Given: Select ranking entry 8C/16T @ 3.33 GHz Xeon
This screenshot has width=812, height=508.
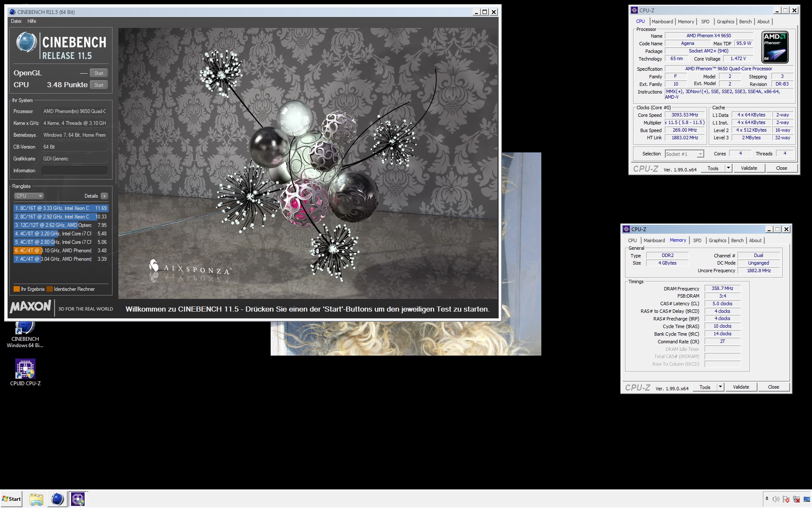Looking at the screenshot, I should coord(61,208).
